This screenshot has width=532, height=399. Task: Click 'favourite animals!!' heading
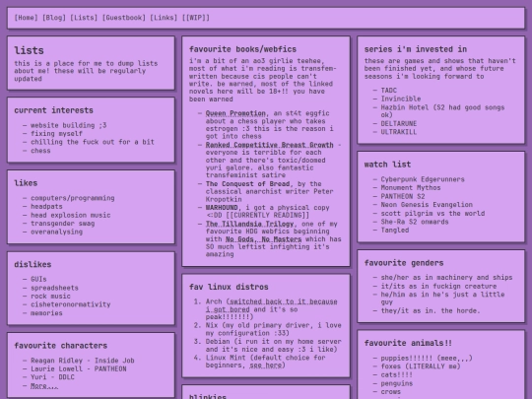coord(408,344)
